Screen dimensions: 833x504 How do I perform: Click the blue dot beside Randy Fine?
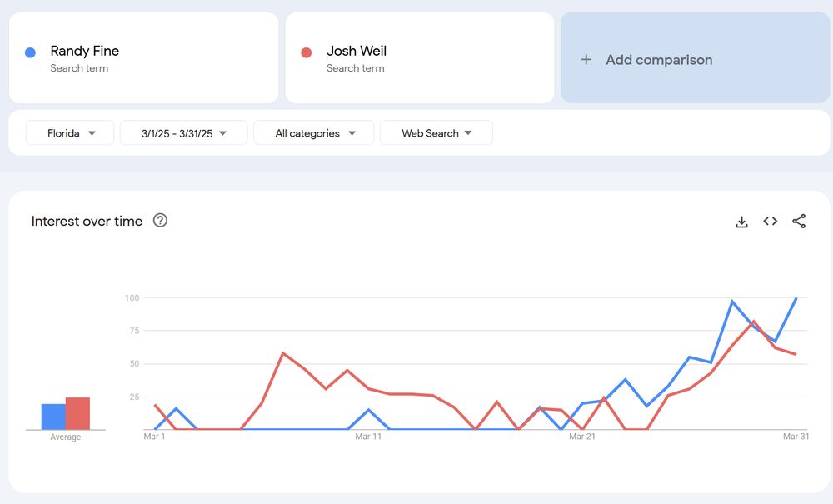pyautogui.click(x=31, y=52)
